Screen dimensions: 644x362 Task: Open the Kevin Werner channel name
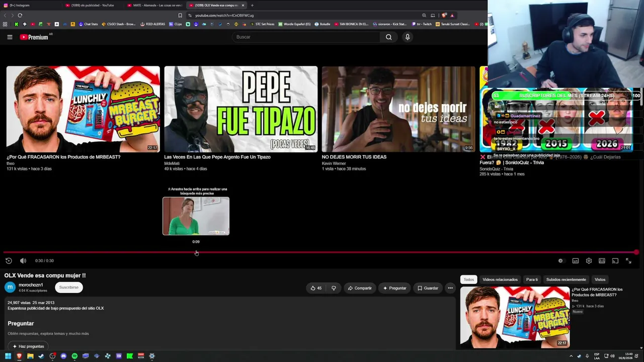(334, 163)
